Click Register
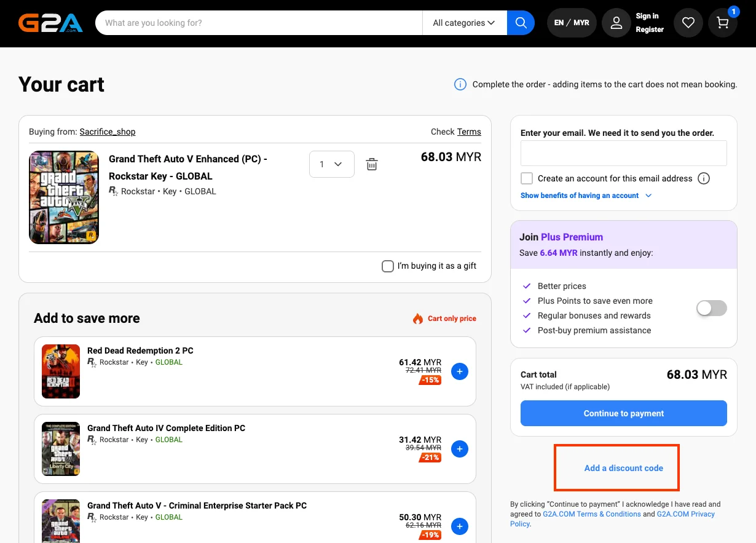 [650, 30]
